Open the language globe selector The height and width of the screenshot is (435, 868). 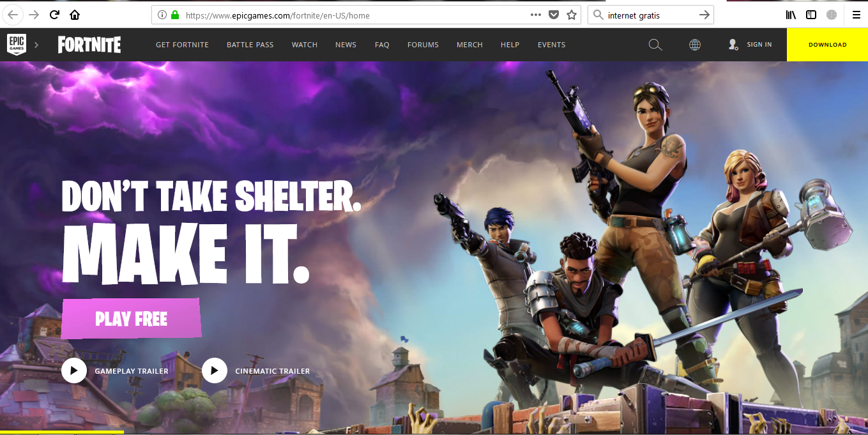(695, 45)
